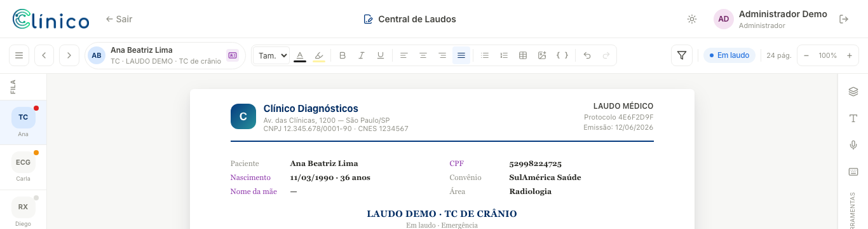Log out with the exit icon
The image size is (868, 229).
(844, 19)
